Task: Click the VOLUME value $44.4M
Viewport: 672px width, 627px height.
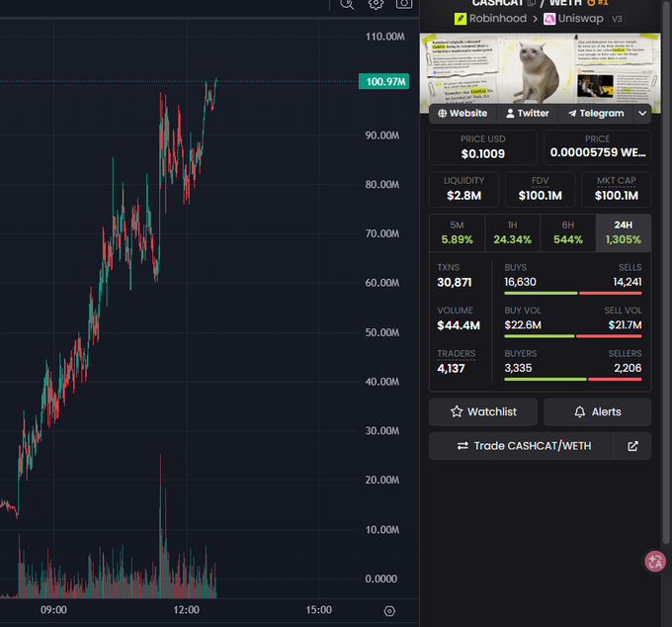Action: (459, 325)
